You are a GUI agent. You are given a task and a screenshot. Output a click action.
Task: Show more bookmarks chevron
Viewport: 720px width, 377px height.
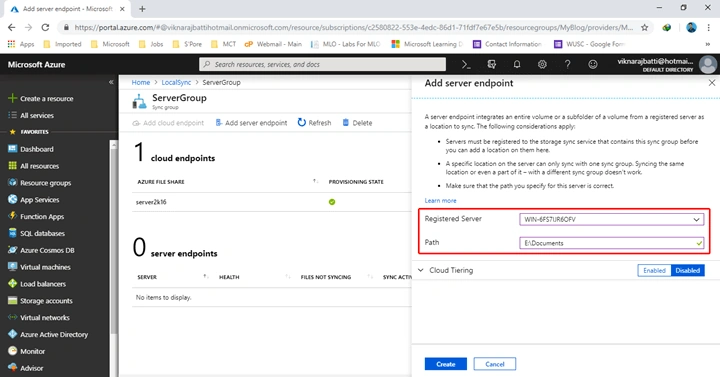click(x=708, y=44)
